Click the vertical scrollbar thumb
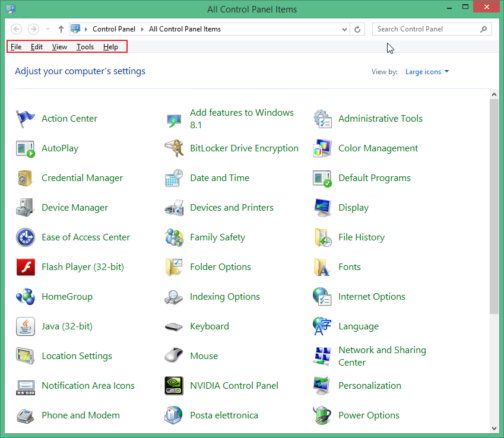Screen dimensions: 504x438 [495, 205]
